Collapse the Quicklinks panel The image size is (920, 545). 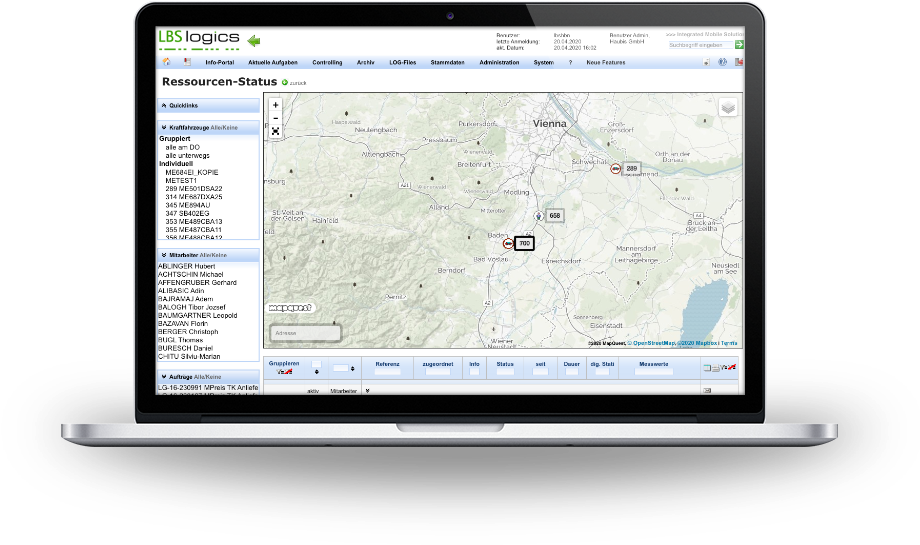[x=164, y=106]
